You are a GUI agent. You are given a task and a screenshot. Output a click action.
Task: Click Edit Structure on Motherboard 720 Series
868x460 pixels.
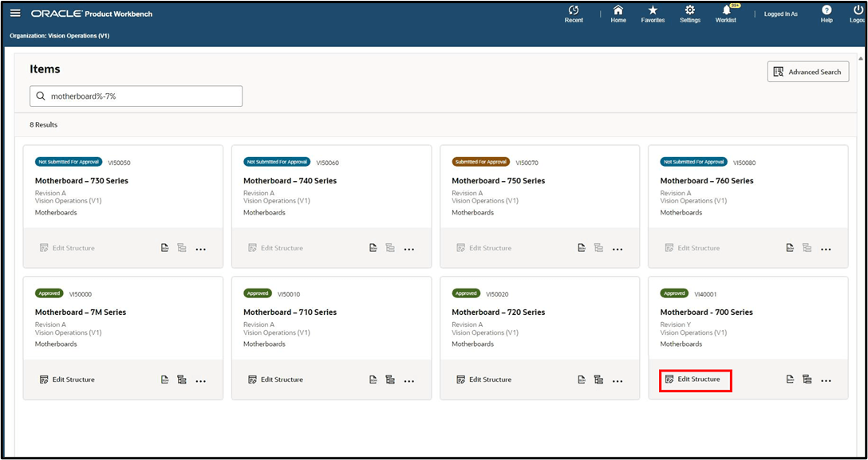click(483, 379)
